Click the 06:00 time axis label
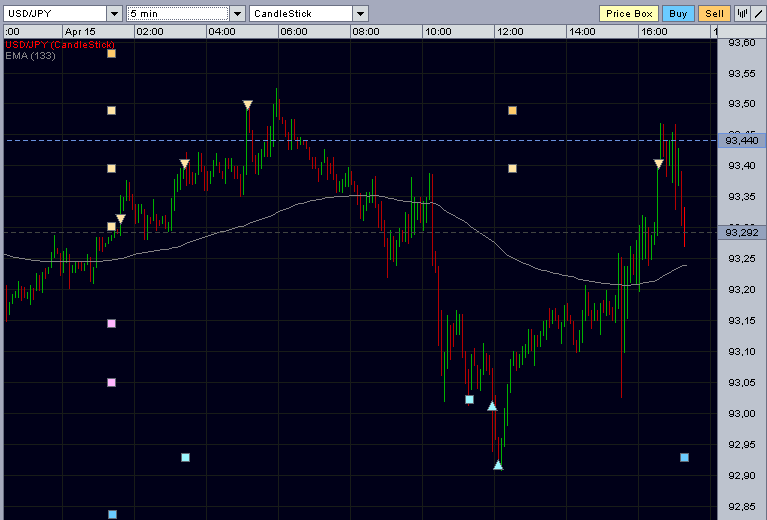This screenshot has width=767, height=520. (294, 32)
